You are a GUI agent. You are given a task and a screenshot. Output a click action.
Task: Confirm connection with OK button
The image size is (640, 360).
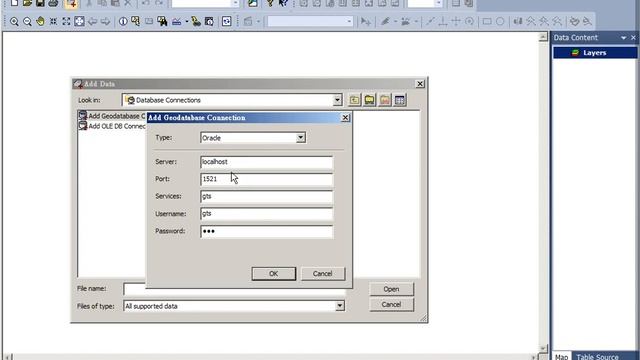click(x=273, y=273)
